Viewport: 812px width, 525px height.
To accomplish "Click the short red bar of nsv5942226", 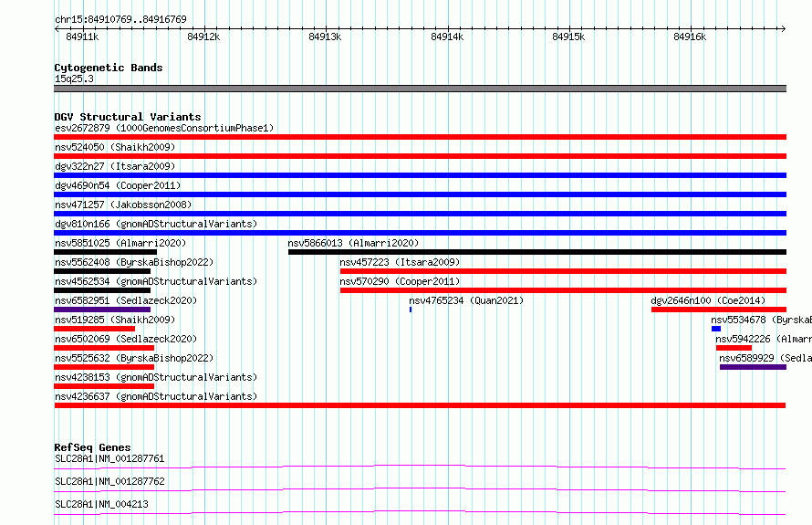I will [734, 348].
